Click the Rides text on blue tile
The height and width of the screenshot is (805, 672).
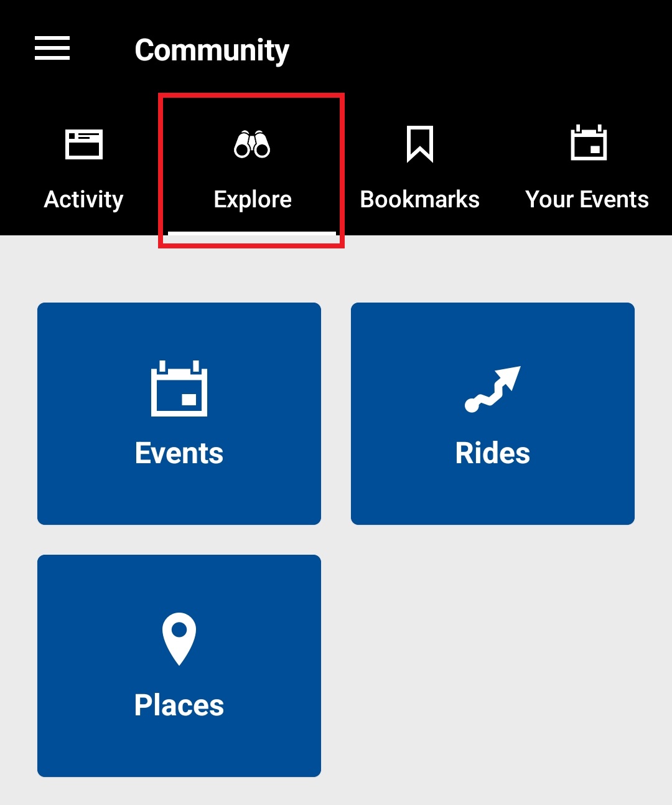click(493, 453)
